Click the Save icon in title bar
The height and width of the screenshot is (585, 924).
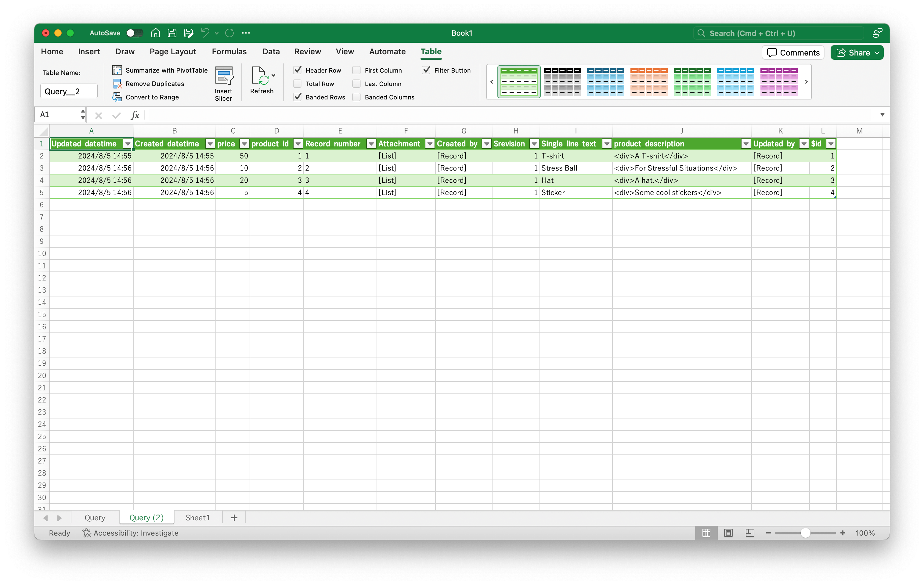[172, 33]
